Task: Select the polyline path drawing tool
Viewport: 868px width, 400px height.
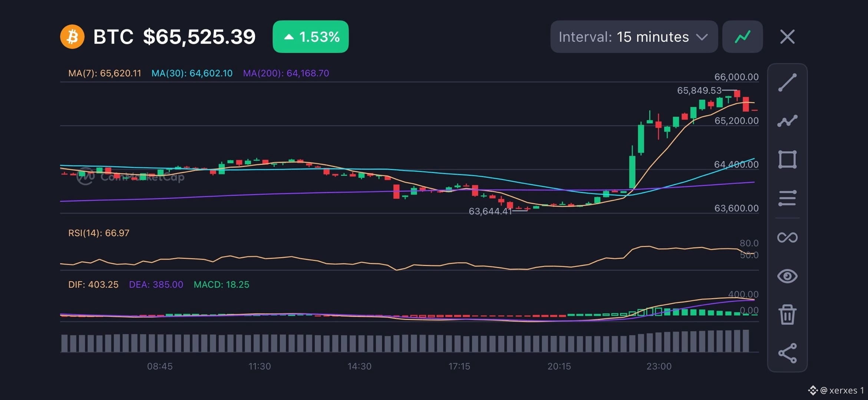Action: pyautogui.click(x=787, y=121)
